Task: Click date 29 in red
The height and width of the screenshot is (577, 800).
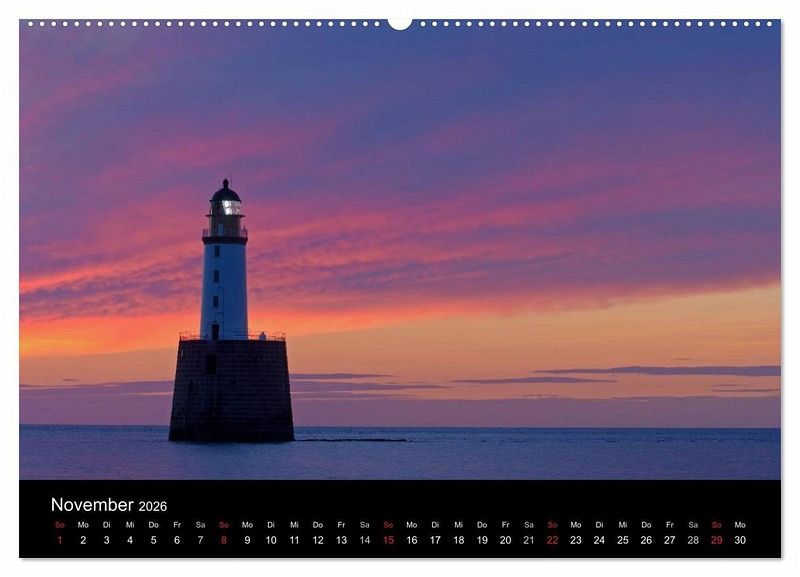Action: click(716, 540)
